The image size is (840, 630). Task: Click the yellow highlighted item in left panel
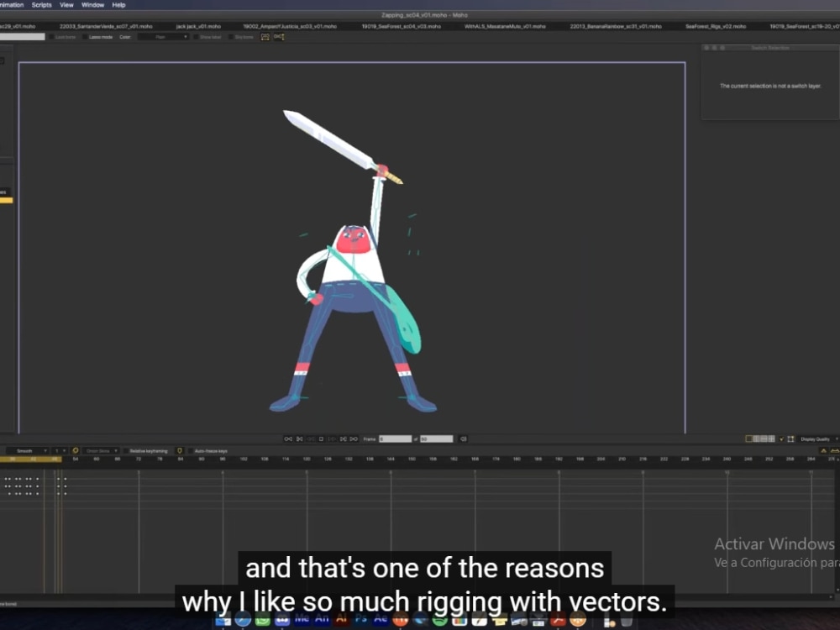click(6, 201)
